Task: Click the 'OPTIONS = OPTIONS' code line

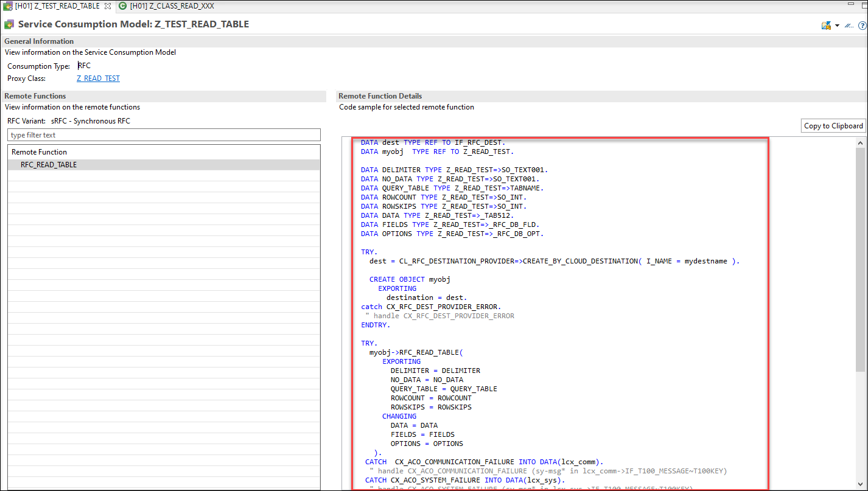Action: tap(427, 444)
